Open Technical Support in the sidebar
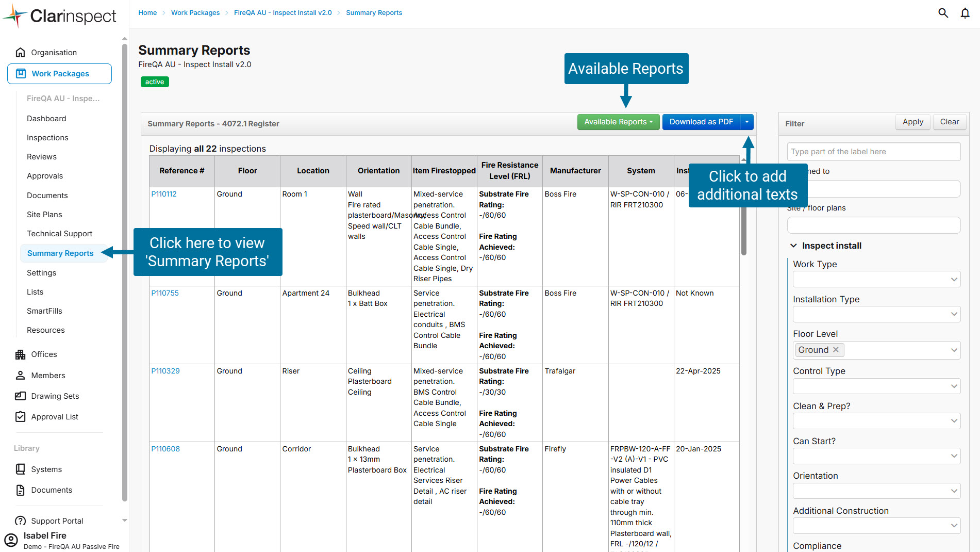This screenshot has width=980, height=552. tap(60, 233)
